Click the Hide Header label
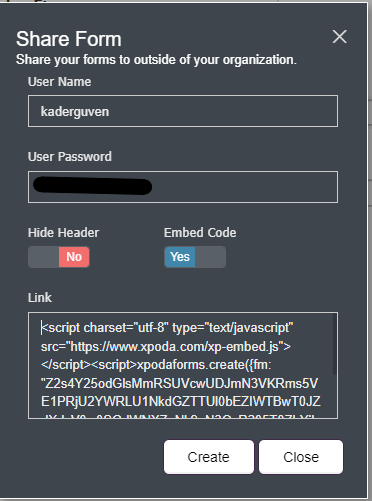The height and width of the screenshot is (501, 372). [x=63, y=233]
